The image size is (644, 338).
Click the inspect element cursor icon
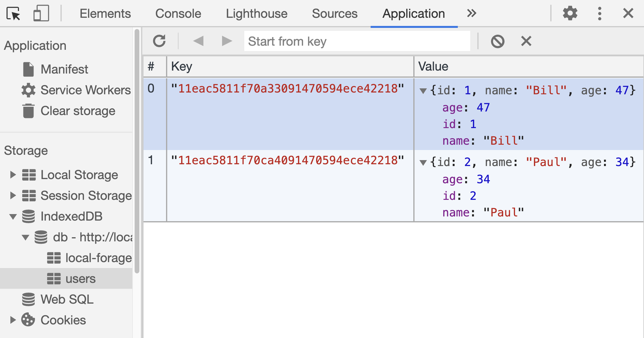click(13, 14)
